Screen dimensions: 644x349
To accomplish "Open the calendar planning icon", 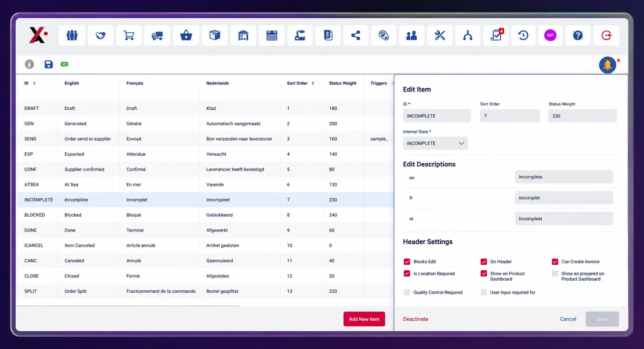I will pos(272,36).
